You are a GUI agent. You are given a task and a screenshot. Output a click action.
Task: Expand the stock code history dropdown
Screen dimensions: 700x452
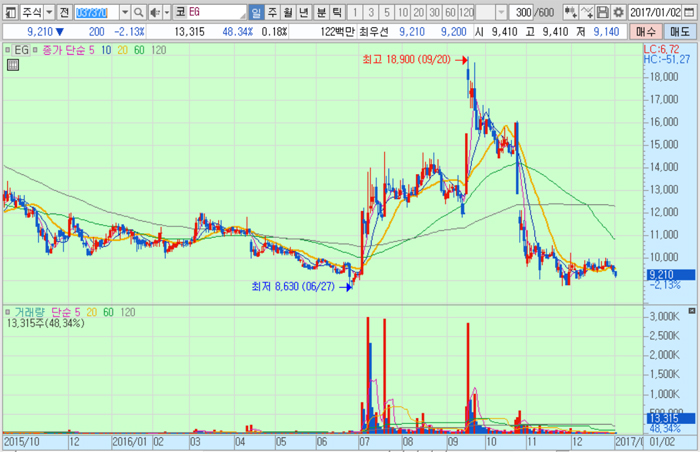tap(124, 12)
